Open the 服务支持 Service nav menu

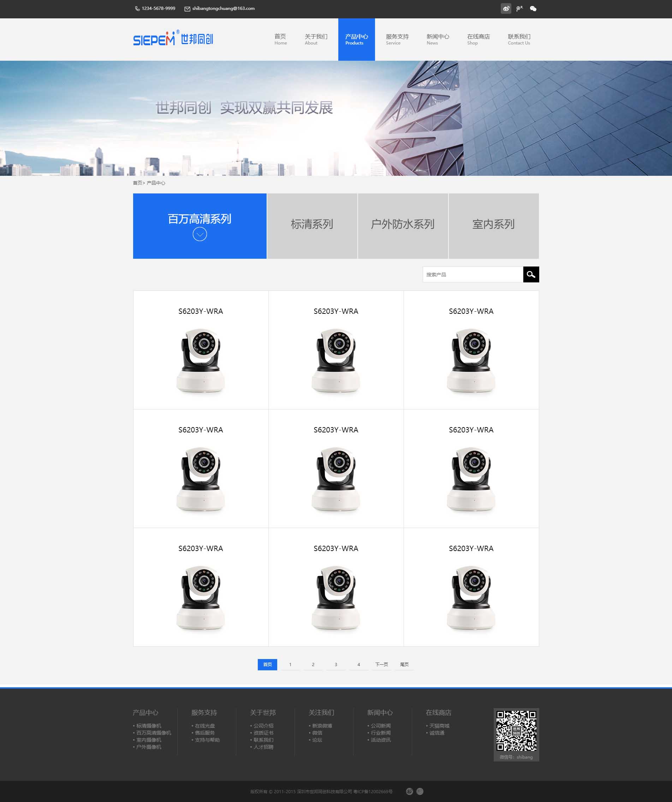coord(397,39)
